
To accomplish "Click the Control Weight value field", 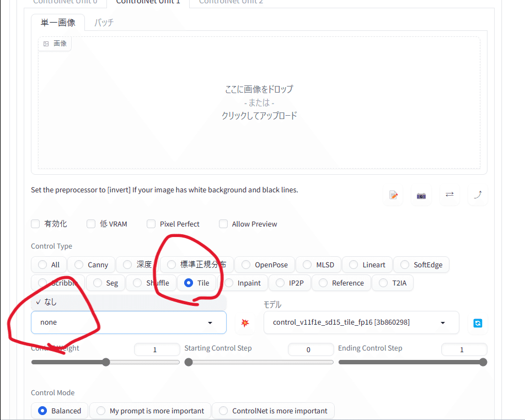I will pyautogui.click(x=157, y=349).
